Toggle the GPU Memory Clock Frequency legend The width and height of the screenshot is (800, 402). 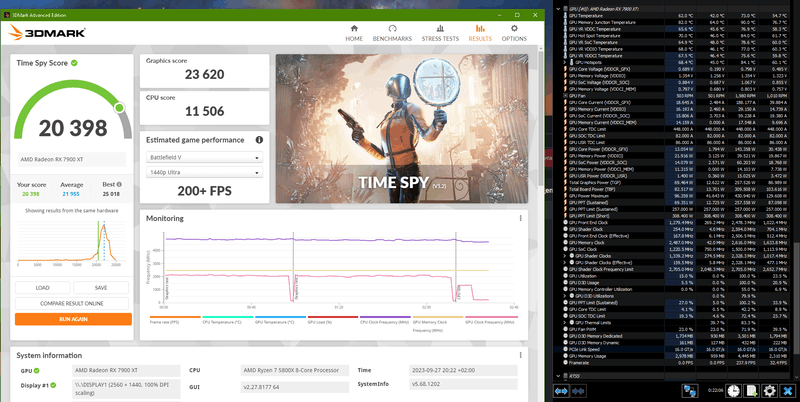[438, 323]
